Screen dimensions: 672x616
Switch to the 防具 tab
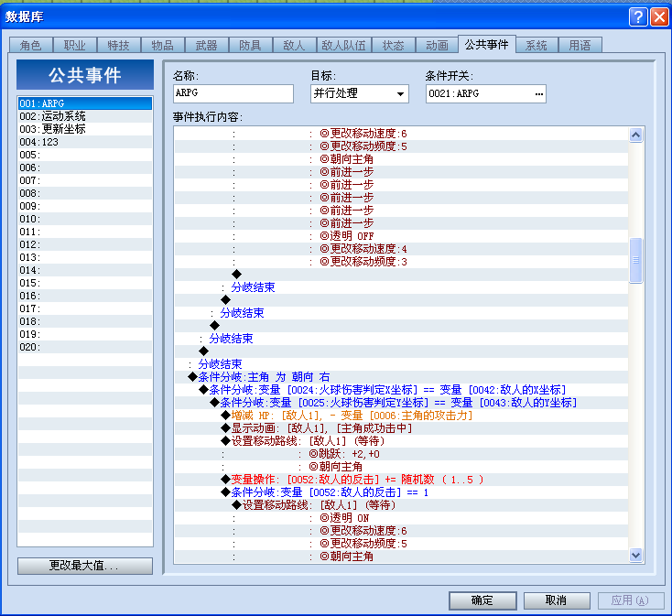pyautogui.click(x=250, y=45)
